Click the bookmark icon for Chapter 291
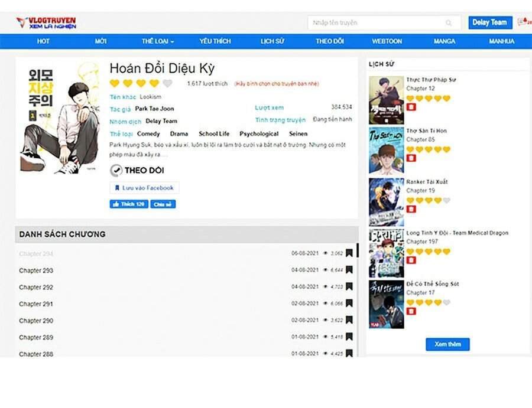The height and width of the screenshot is (408, 532). pyautogui.click(x=349, y=303)
